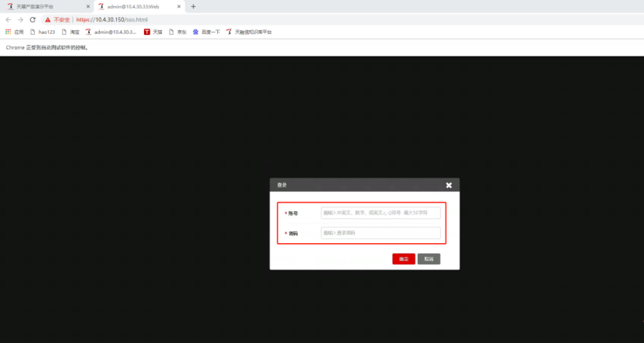644x343 pixels.
Task: Focus the 账号 account input field
Action: point(381,213)
